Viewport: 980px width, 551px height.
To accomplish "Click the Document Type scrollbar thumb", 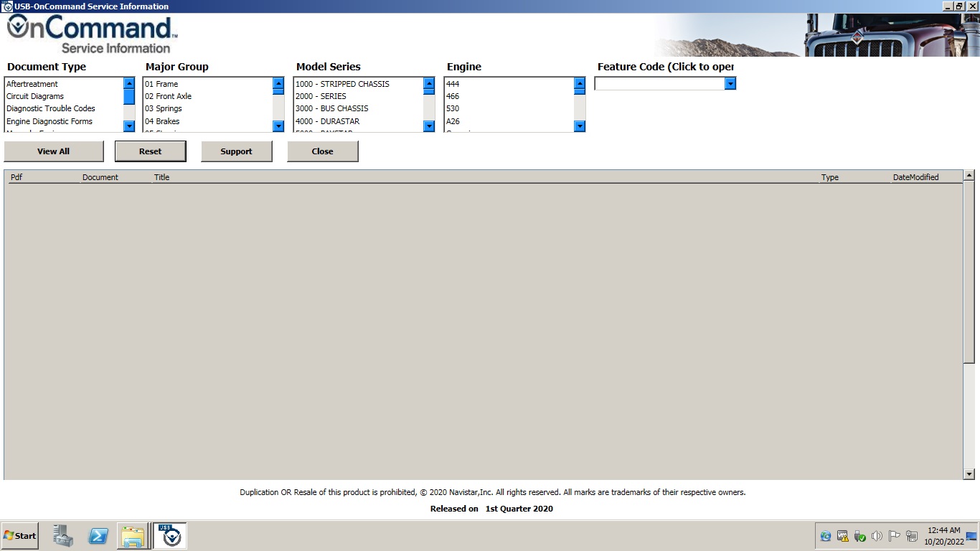I will click(x=129, y=97).
